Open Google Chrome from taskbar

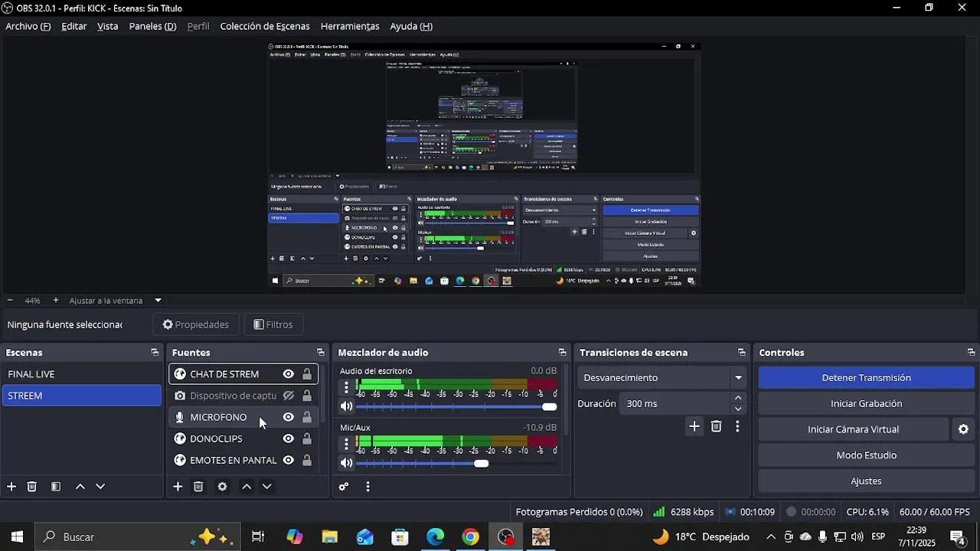[470, 537]
